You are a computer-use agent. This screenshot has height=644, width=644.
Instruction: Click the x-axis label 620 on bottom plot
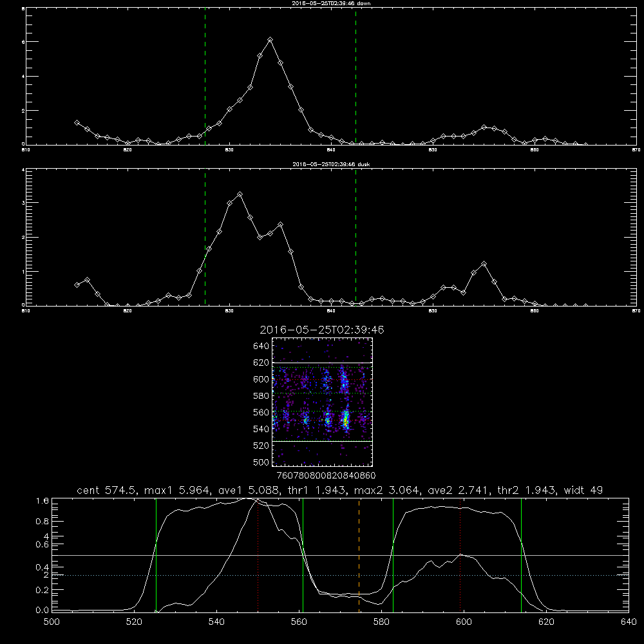click(x=546, y=622)
